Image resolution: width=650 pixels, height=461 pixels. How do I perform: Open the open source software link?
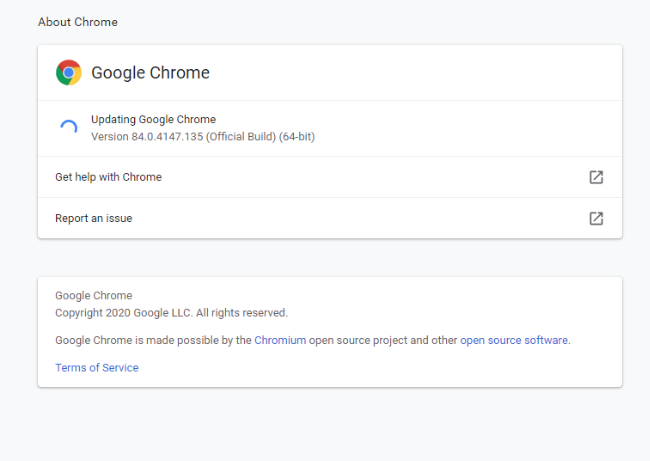[x=514, y=340]
